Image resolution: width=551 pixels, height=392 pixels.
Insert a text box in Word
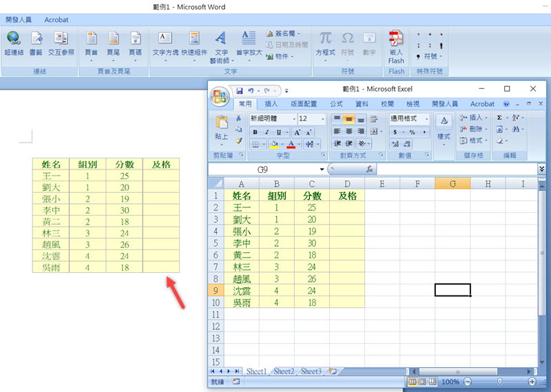tap(165, 47)
